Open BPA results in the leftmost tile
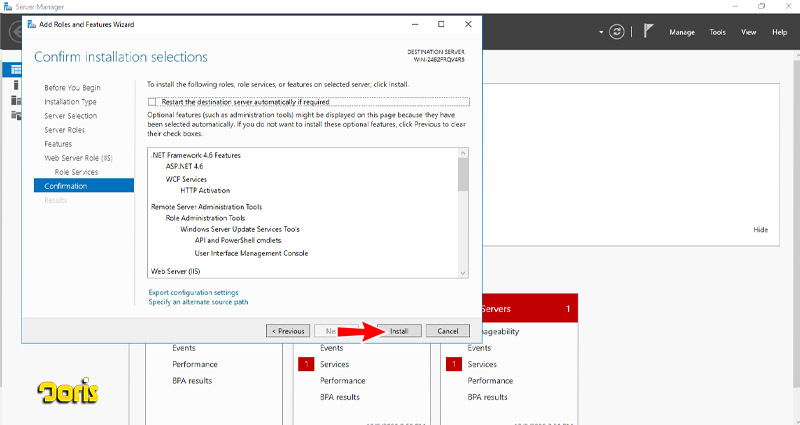This screenshot has height=425, width=800. pyautogui.click(x=192, y=381)
